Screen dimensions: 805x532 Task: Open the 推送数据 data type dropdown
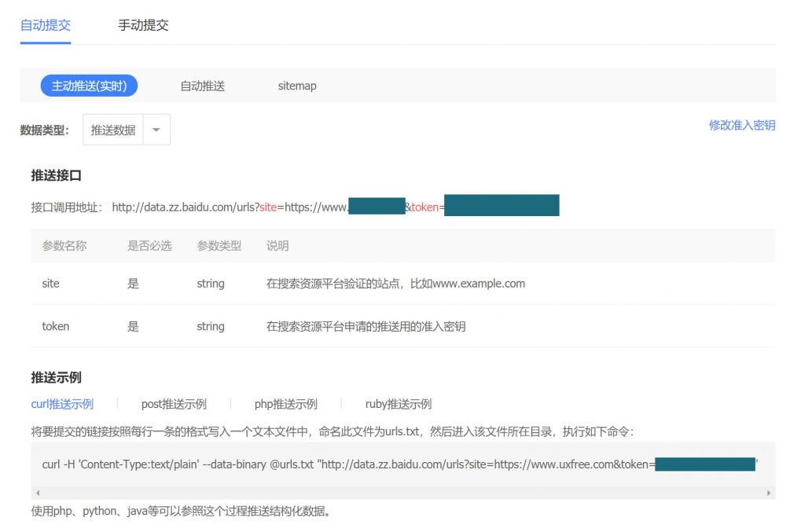(x=113, y=130)
